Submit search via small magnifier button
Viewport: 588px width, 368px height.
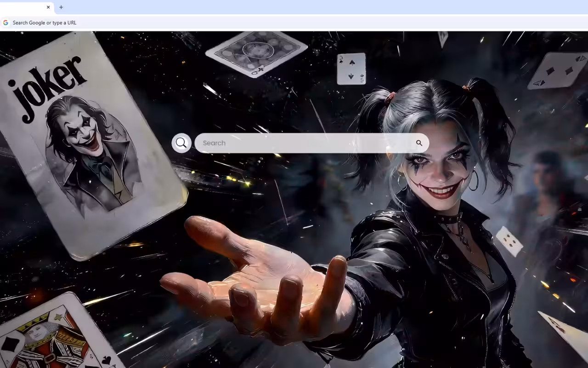coord(419,143)
